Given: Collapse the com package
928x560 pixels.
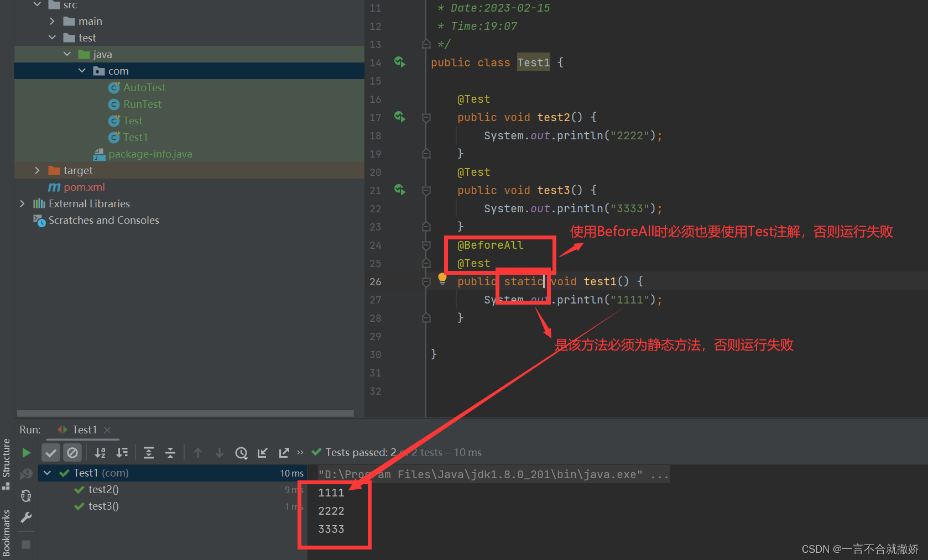Looking at the screenshot, I should pos(82,71).
